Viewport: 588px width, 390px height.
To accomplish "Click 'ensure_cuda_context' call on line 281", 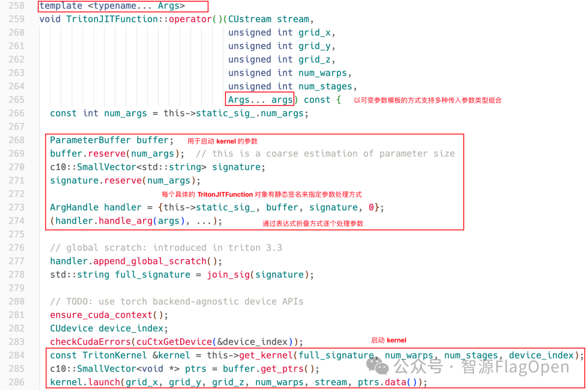I will (101, 315).
